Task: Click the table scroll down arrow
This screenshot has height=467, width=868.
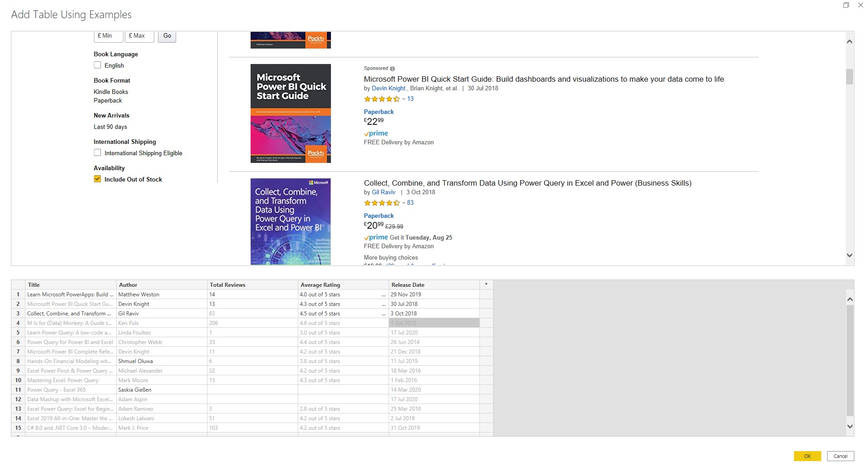Action: tap(850, 426)
